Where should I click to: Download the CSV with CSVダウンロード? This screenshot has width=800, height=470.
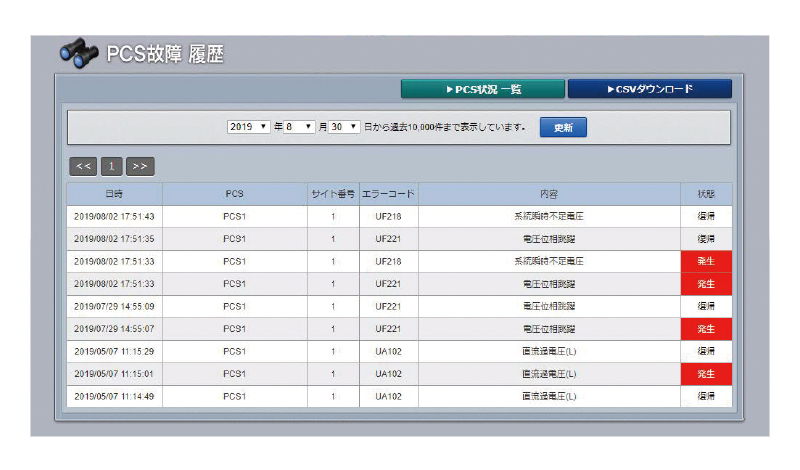coord(649,89)
